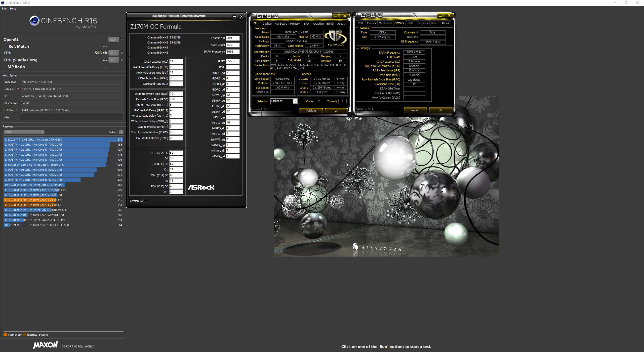Minimize the right CPU-Z window
This screenshot has height=352, width=644.
pyautogui.click(x=440, y=15)
